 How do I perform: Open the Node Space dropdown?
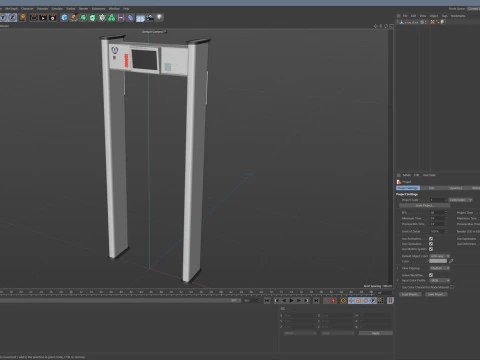coord(473,9)
